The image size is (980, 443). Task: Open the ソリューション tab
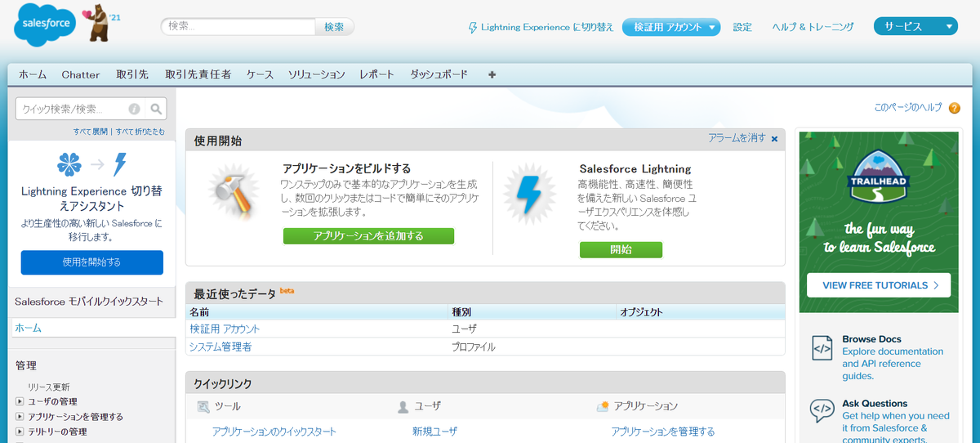pyautogui.click(x=317, y=74)
